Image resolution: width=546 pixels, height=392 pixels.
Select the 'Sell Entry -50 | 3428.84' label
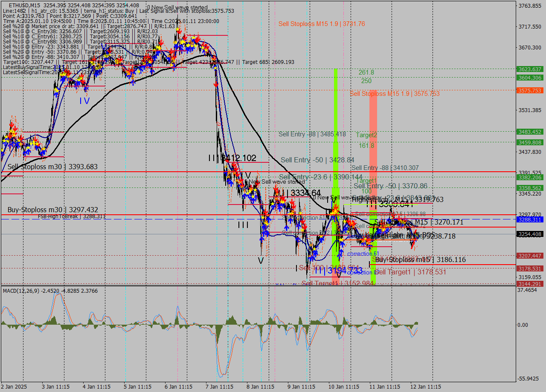coord(317,160)
